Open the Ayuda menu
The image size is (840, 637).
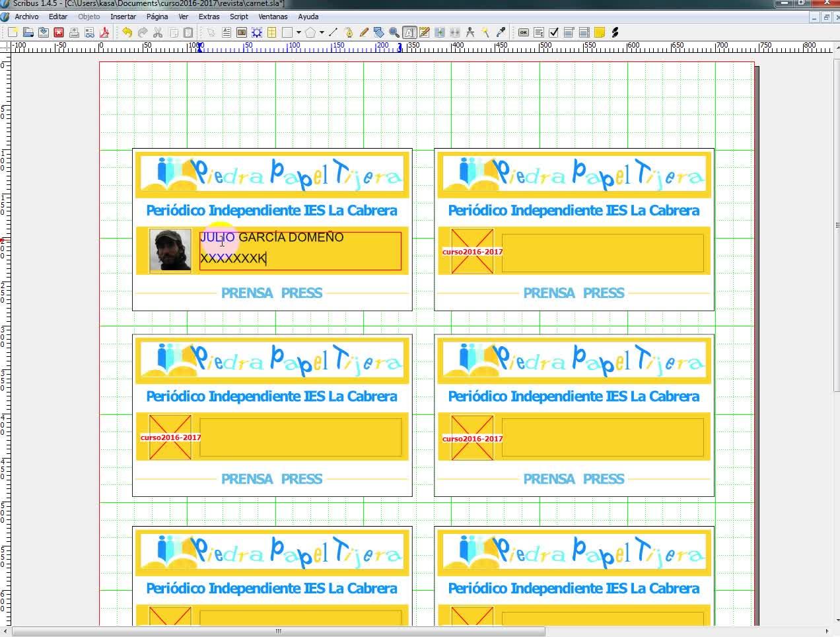[308, 17]
